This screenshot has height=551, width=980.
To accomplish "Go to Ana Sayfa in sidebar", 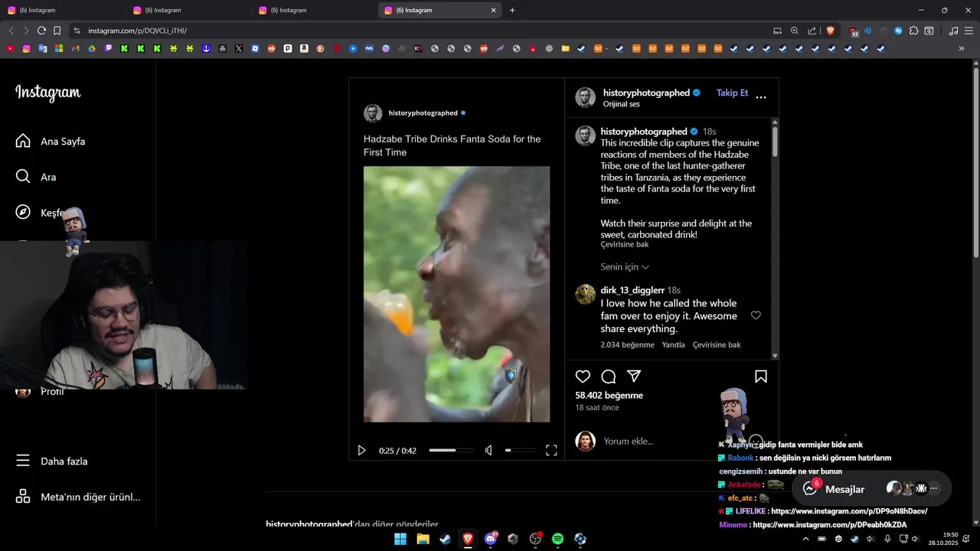I will click(x=51, y=141).
